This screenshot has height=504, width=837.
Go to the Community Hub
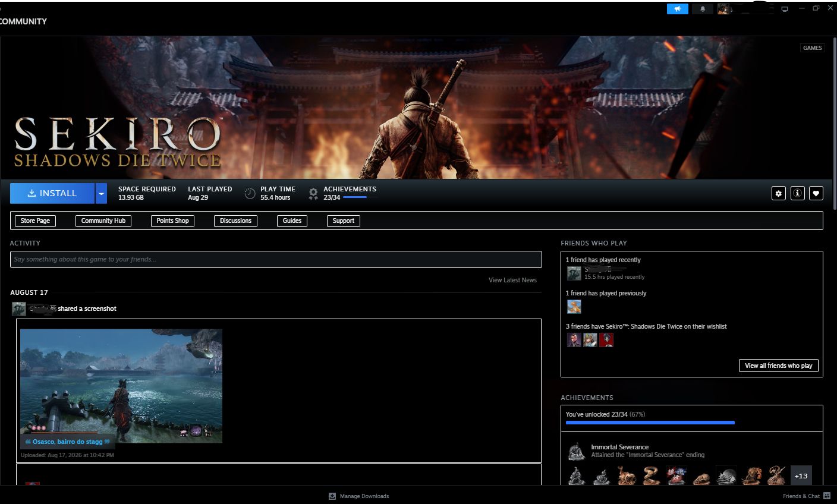(x=103, y=220)
